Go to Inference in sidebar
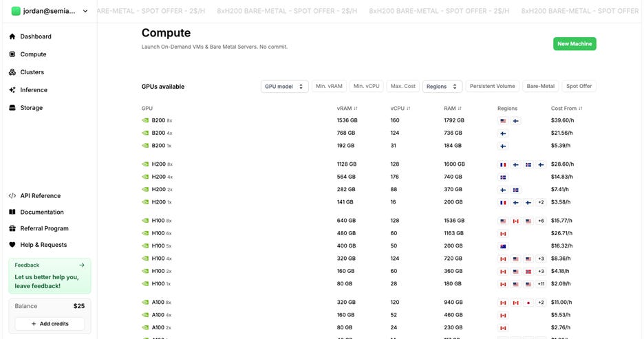The image size is (644, 339). tap(34, 90)
